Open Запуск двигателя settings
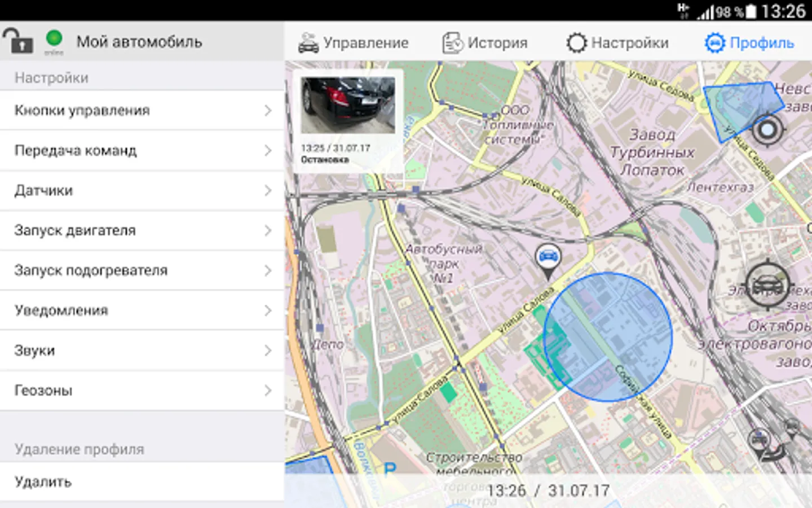This screenshot has width=812, height=508. pyautogui.click(x=142, y=230)
